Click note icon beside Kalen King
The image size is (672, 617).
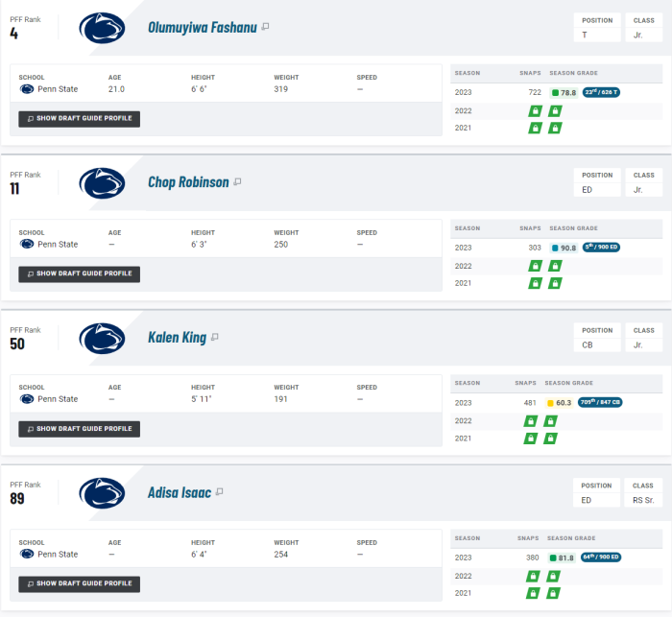click(x=215, y=337)
